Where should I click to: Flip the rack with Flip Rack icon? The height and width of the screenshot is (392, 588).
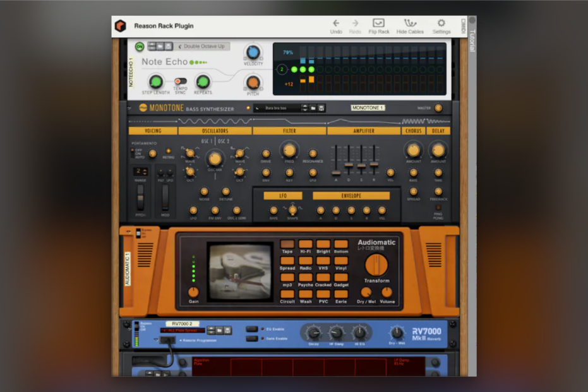[378, 23]
